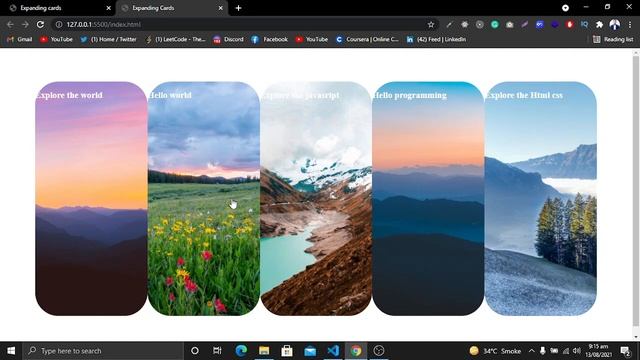
Task: Open the Extensions puzzle piece menu
Action: [x=599, y=24]
